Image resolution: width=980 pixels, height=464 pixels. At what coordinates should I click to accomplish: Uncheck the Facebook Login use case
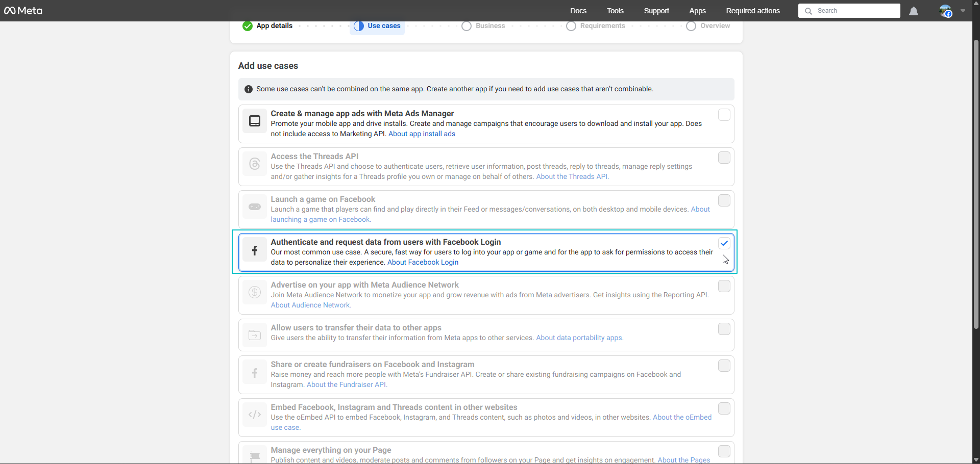tap(724, 244)
